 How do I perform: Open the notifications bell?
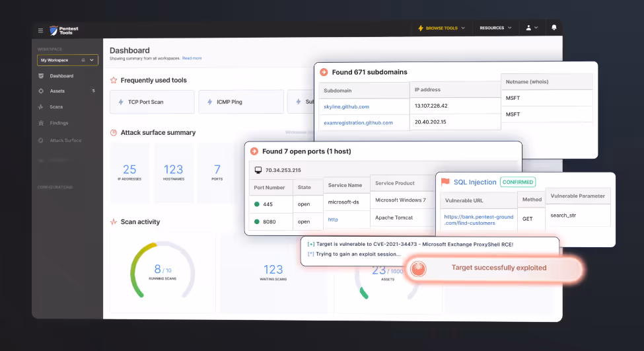click(554, 28)
